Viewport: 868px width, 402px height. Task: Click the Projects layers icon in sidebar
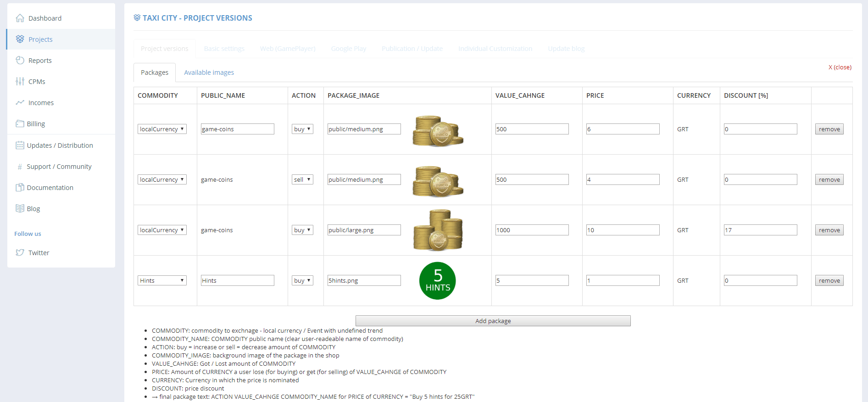(x=20, y=39)
